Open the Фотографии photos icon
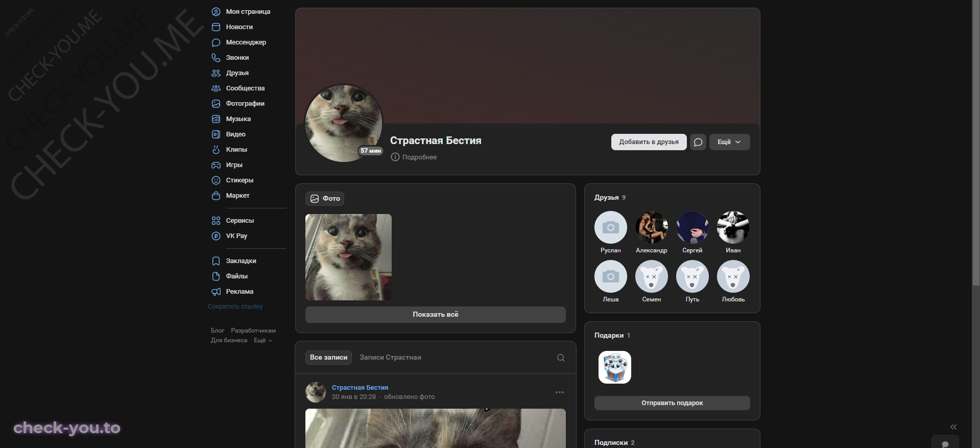Screen dimensions: 980x448 pos(216,104)
